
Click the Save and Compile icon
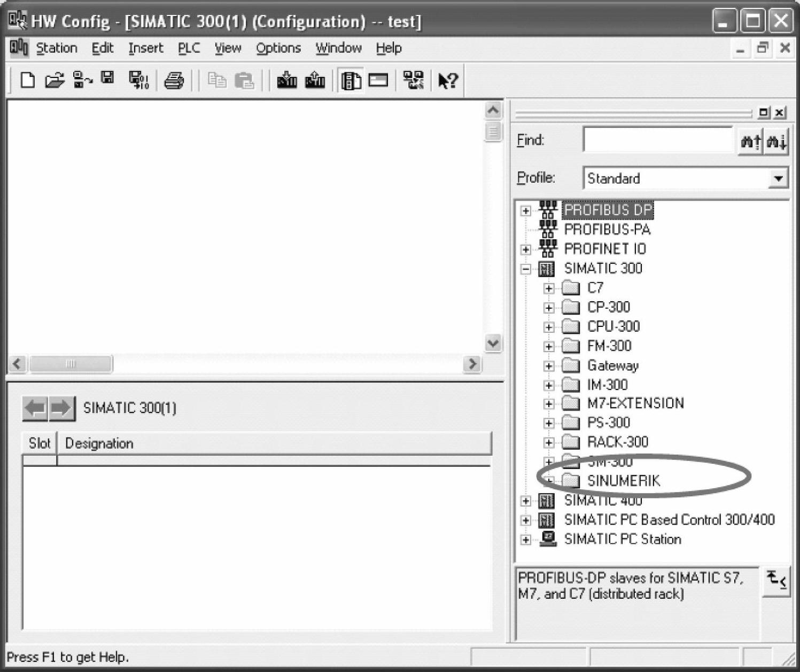pyautogui.click(x=139, y=81)
